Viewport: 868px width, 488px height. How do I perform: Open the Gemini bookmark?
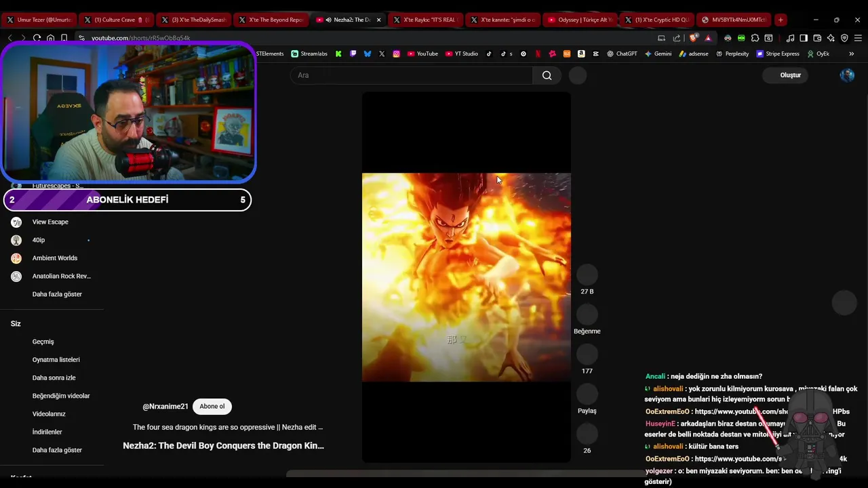658,54
